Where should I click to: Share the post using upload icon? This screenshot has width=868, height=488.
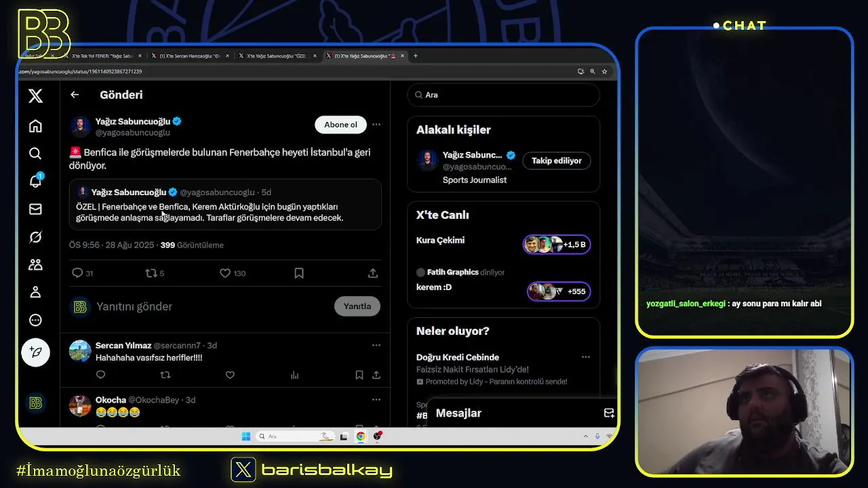click(x=372, y=273)
